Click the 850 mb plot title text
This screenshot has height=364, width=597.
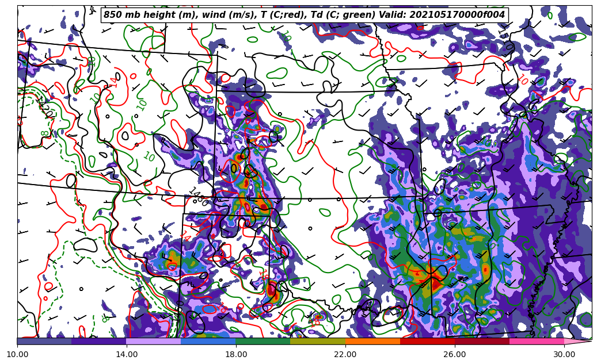coord(304,15)
